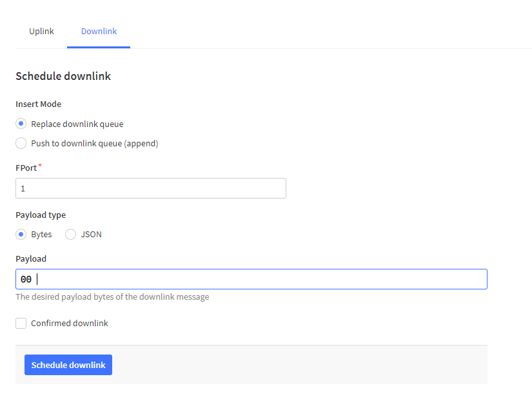This screenshot has height=399, width=532.
Task: Choose Push to downlink queue (append)
Action: tap(21, 143)
